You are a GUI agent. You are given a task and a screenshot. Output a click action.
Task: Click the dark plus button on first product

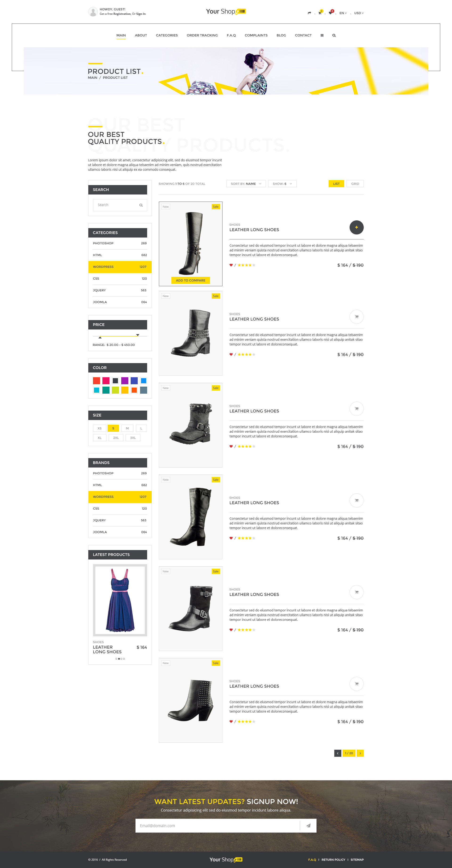pyautogui.click(x=356, y=227)
